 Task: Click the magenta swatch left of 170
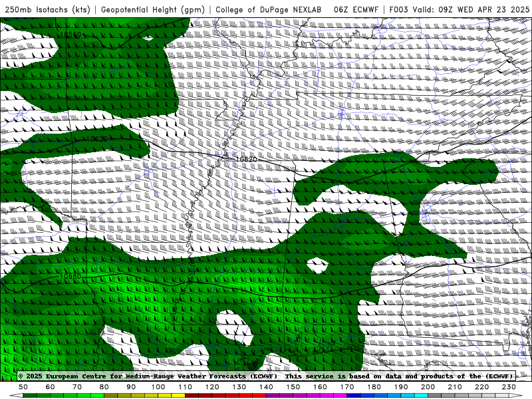click(x=340, y=396)
